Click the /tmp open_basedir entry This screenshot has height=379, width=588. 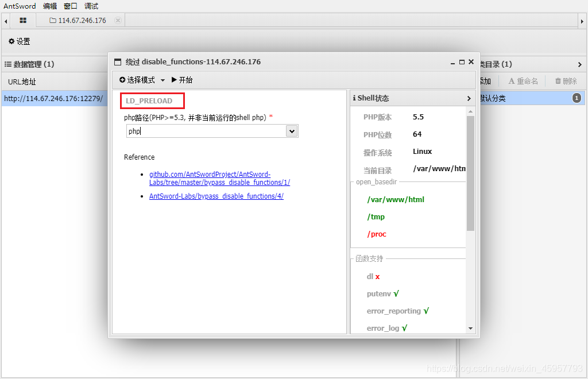click(376, 216)
